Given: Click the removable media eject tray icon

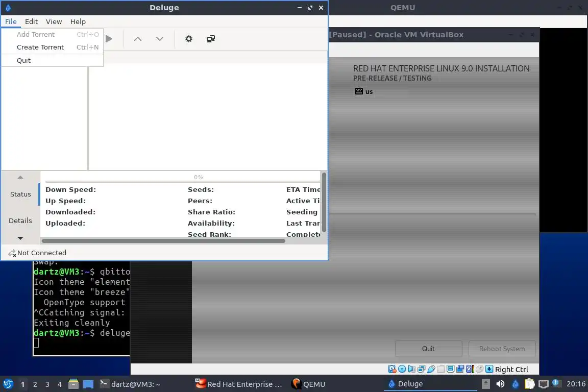Looking at the screenshot, I should (x=485, y=384).
